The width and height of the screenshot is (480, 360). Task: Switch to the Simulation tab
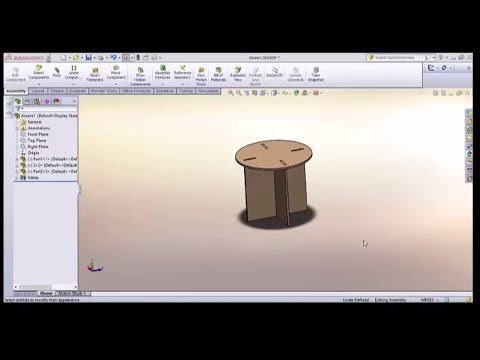click(x=208, y=91)
